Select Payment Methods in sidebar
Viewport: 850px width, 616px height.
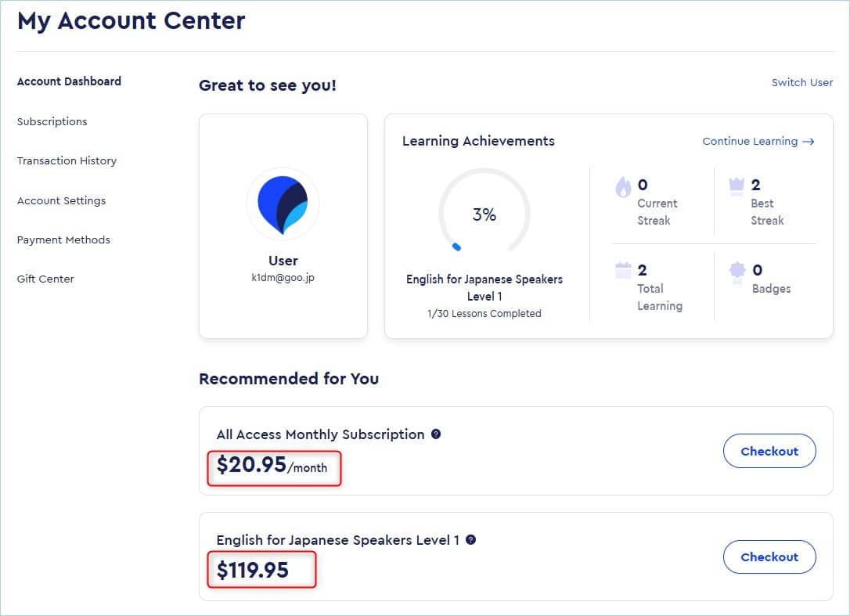point(63,240)
